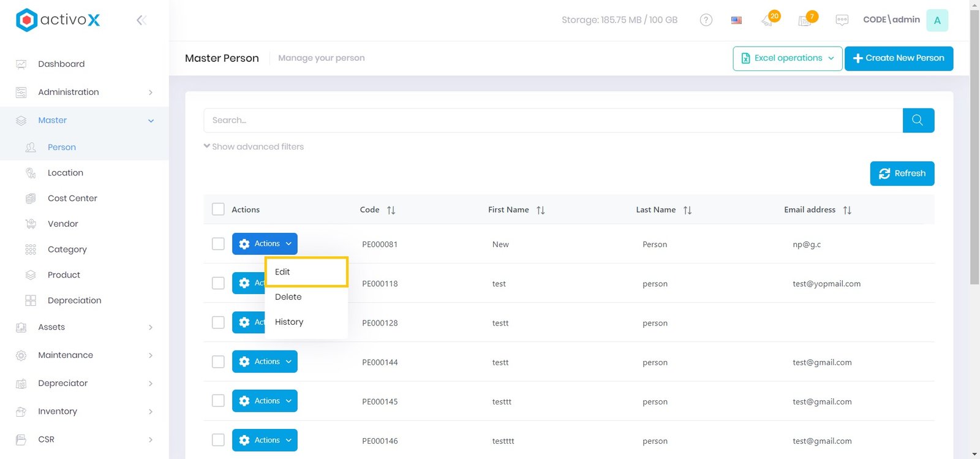Click the US flag language icon
The image size is (980, 459).
point(736,20)
